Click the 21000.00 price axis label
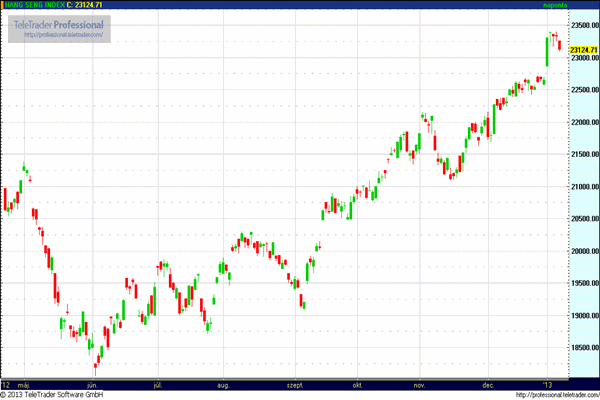The image size is (600, 400). pos(583,187)
